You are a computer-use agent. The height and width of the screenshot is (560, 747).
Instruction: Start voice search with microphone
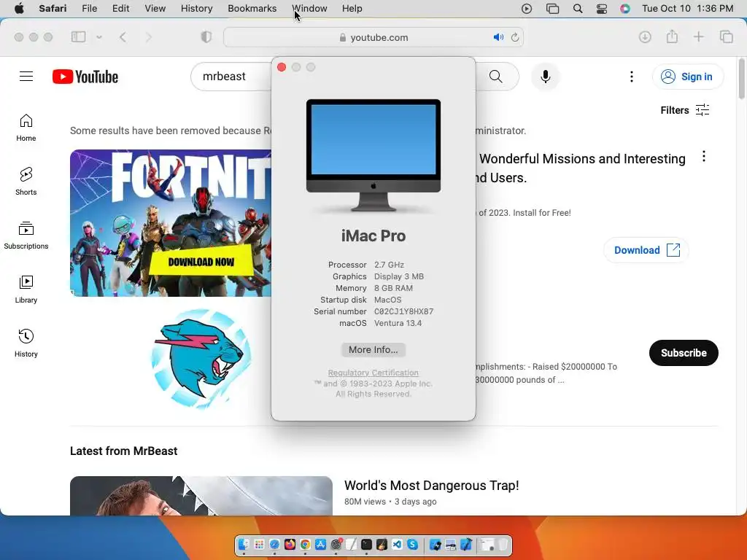[546, 76]
